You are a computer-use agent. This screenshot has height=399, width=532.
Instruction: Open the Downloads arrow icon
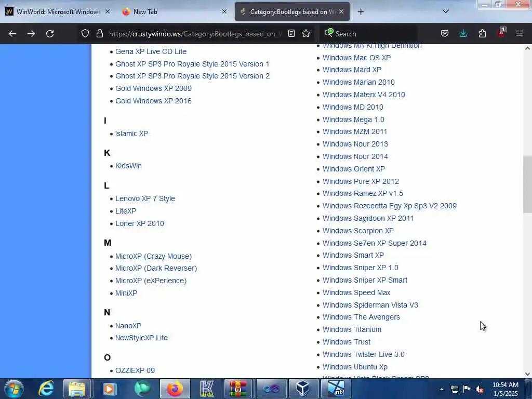point(463,33)
